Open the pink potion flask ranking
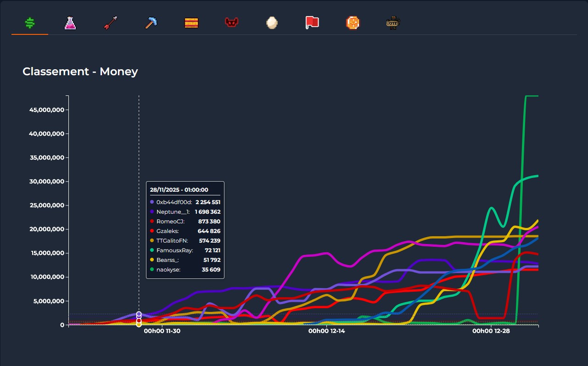This screenshot has width=588, height=366. pos(70,23)
